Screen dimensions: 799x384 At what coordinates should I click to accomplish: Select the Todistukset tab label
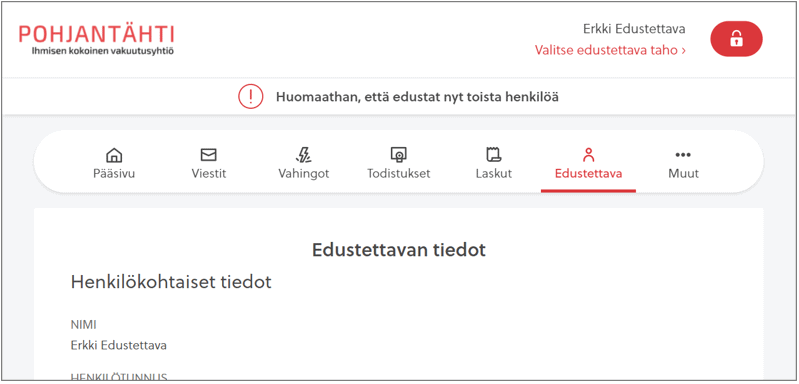point(399,174)
